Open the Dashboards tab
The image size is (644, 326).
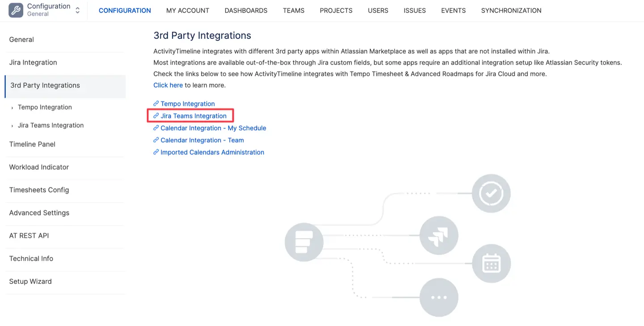(246, 10)
